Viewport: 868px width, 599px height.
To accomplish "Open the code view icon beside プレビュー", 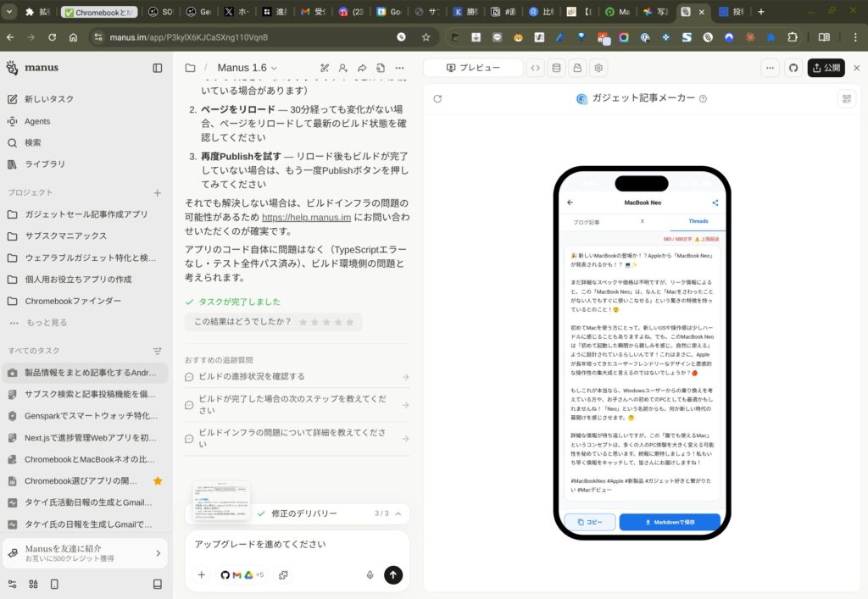I will [535, 68].
